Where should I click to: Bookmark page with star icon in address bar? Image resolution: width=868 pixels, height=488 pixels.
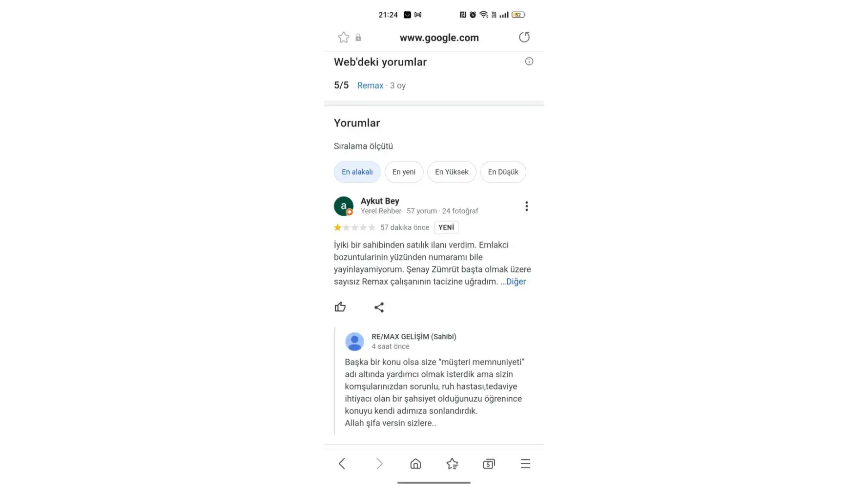(343, 38)
